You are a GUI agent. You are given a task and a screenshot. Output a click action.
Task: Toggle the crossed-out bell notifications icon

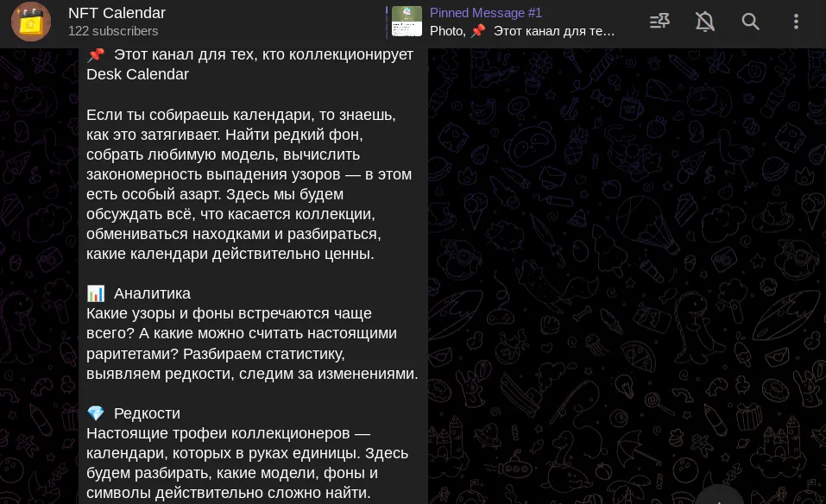(705, 22)
